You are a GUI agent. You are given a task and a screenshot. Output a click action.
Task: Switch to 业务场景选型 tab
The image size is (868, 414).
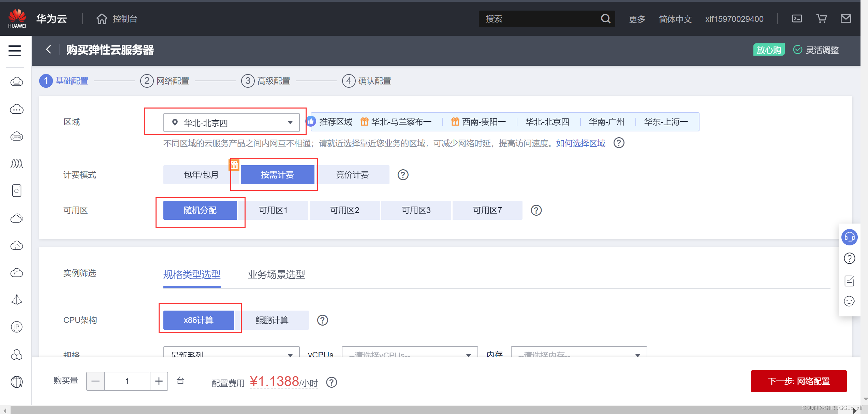(276, 274)
